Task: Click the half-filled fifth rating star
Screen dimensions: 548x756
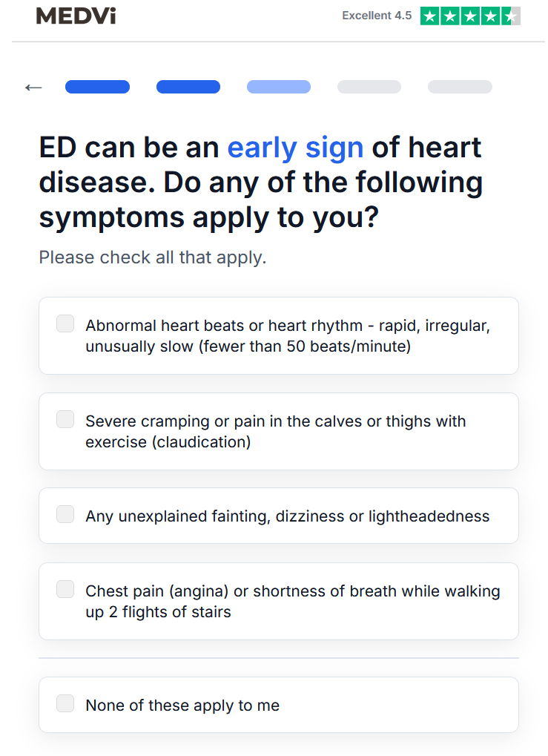Action: (x=511, y=16)
